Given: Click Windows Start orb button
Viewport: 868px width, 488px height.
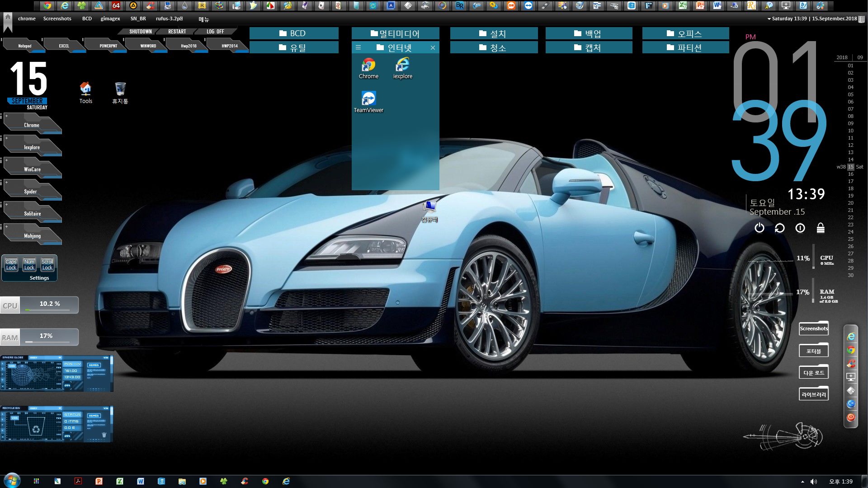Looking at the screenshot, I should 12,480.
